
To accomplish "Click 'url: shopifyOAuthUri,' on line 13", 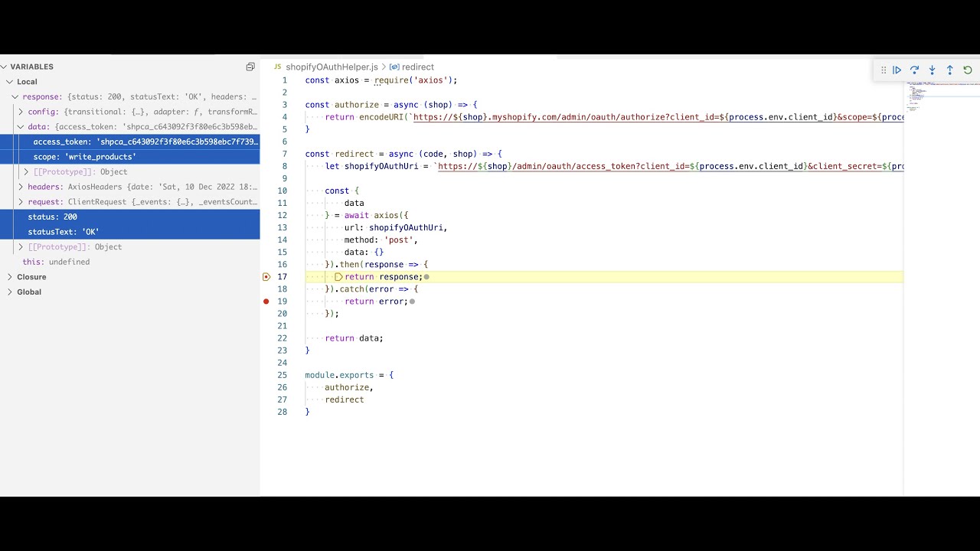I will [396, 228].
